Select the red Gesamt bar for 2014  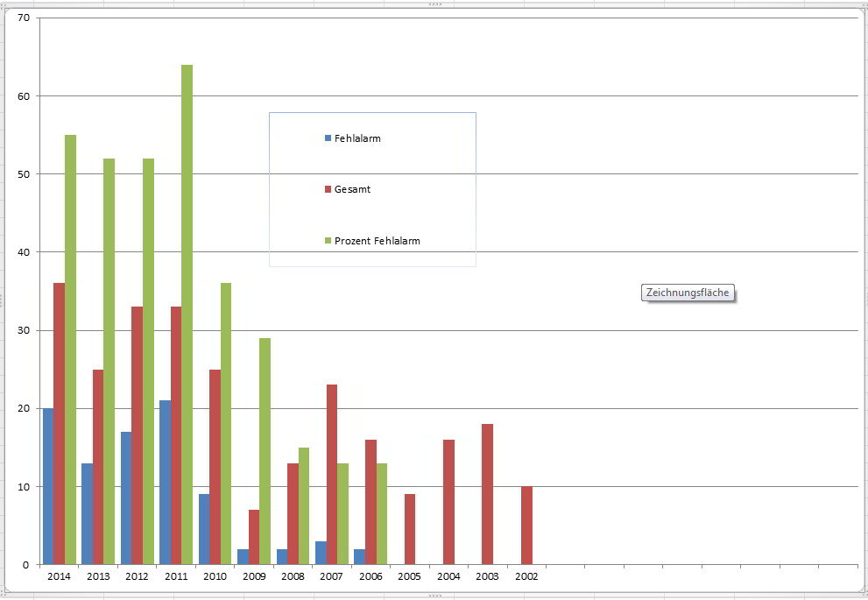pyautogui.click(x=59, y=423)
